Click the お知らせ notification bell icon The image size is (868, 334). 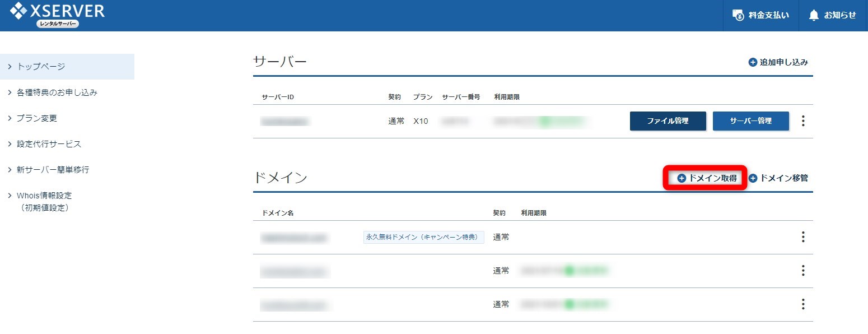[814, 15]
